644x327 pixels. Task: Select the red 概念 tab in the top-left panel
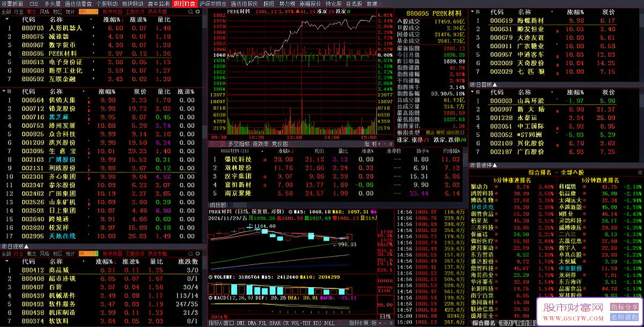31,11
